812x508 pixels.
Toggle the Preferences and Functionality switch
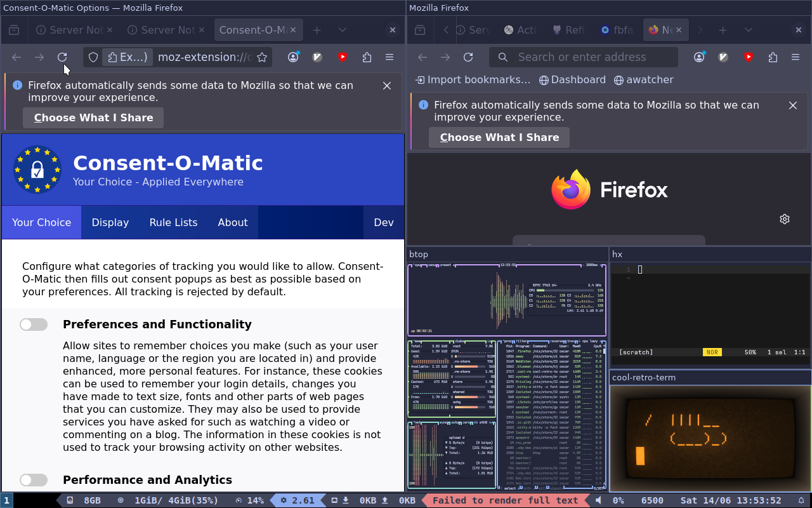point(34,324)
